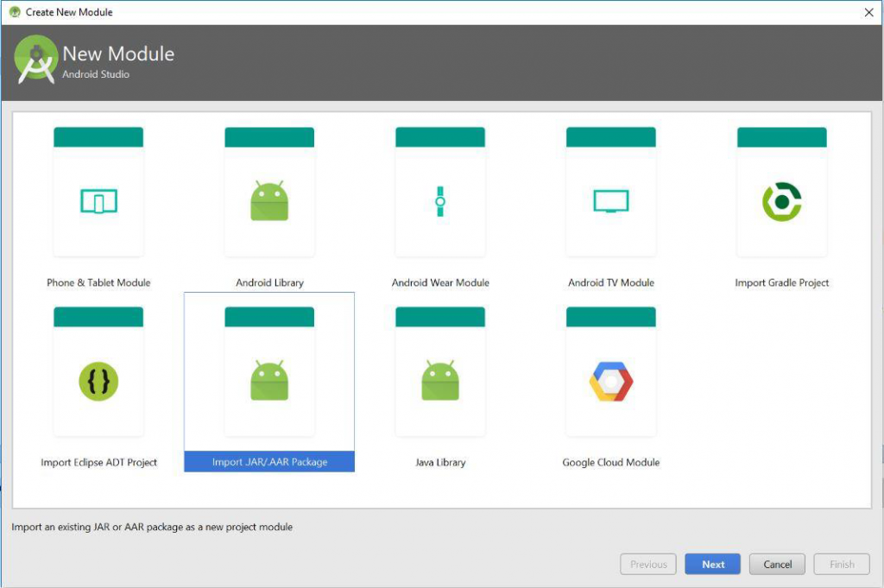Image resolution: width=884 pixels, height=588 pixels.
Task: Click the "Google Cloud Module" text label
Action: [x=611, y=462]
